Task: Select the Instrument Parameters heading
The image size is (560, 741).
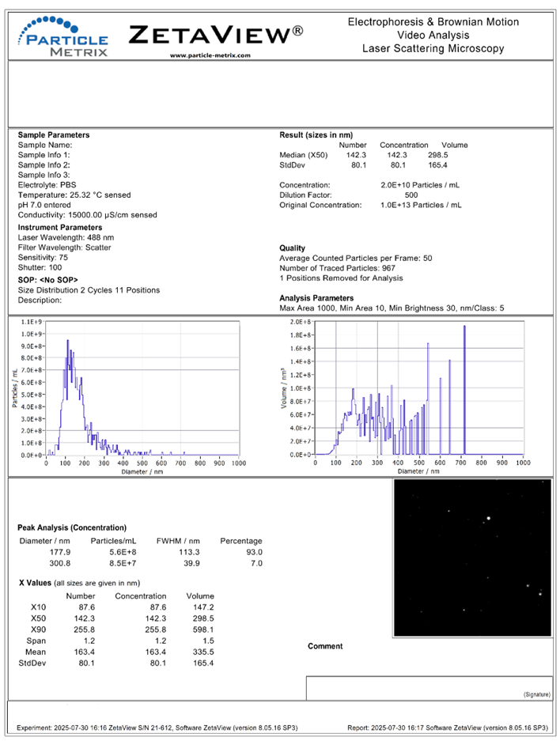Action: point(60,227)
